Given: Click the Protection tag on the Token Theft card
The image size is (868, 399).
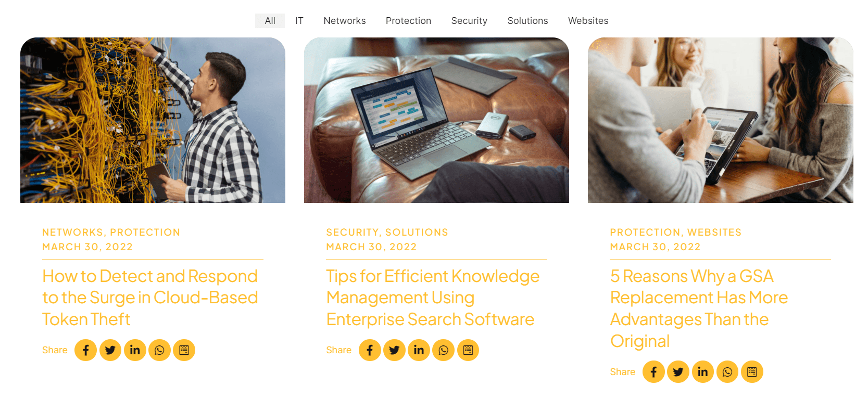Looking at the screenshot, I should click(145, 233).
